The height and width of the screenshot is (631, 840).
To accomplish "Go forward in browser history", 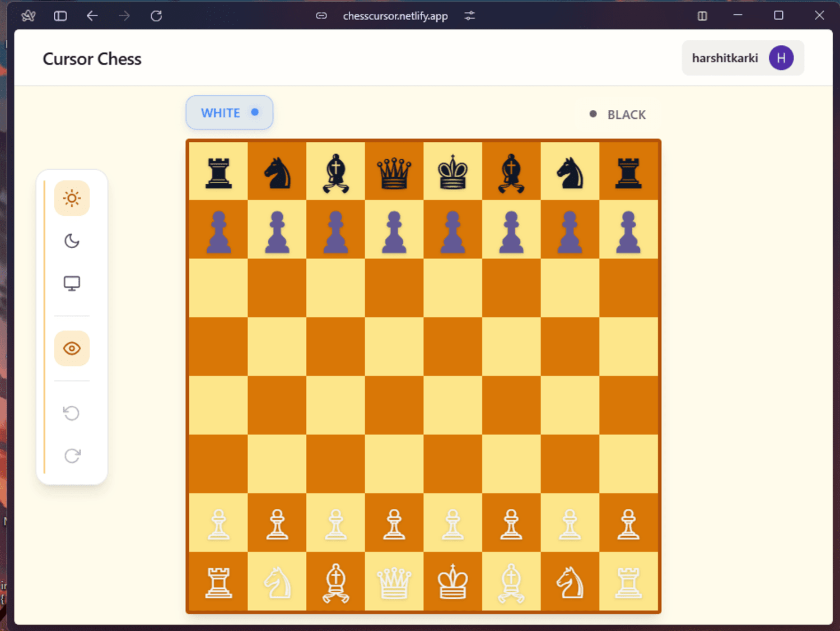I will pyautogui.click(x=124, y=16).
